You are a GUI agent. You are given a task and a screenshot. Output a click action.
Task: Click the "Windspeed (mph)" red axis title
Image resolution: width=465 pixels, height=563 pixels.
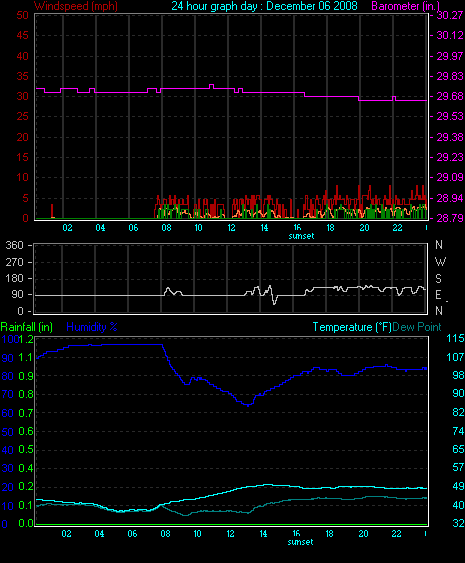tap(76, 6)
